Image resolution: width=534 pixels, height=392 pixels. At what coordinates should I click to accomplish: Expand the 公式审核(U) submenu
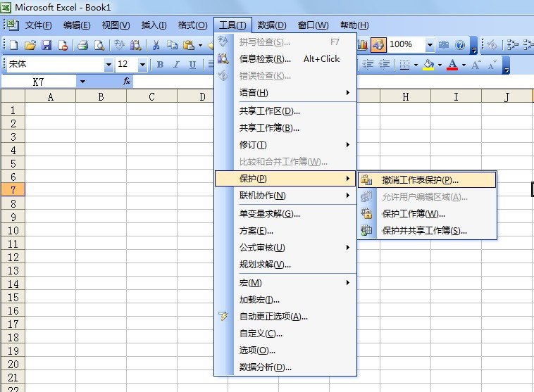pos(285,248)
